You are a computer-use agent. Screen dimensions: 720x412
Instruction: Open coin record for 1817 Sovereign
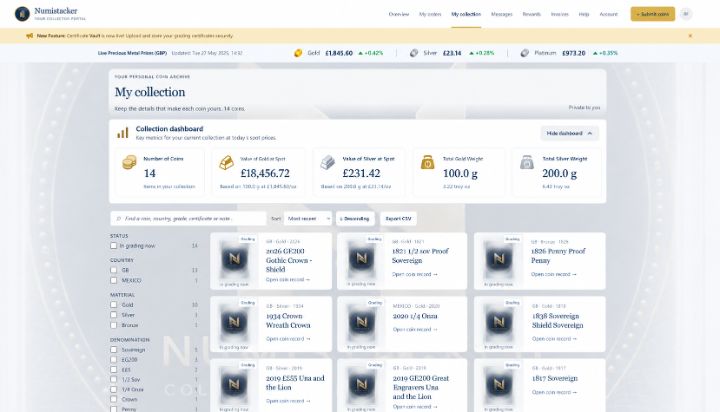tap(554, 392)
